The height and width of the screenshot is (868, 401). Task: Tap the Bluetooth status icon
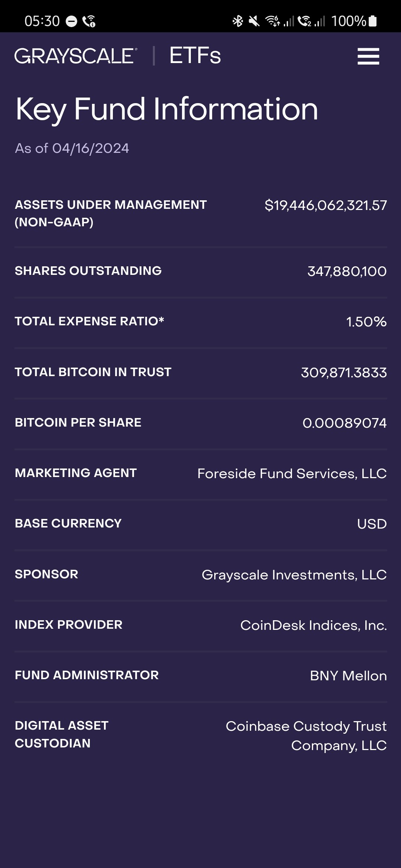[238, 21]
